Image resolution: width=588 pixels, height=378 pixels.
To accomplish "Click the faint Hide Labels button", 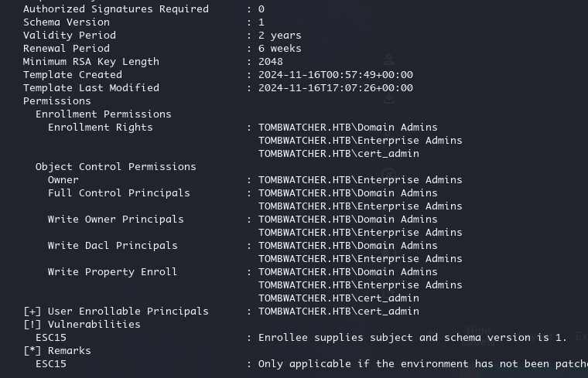I will 478,336.
